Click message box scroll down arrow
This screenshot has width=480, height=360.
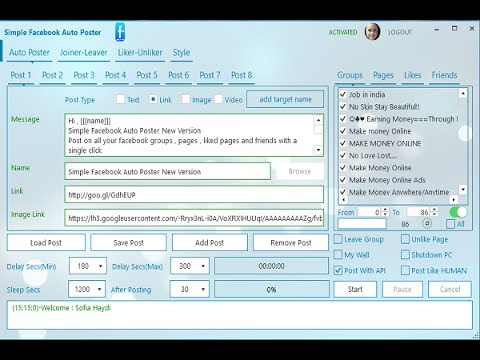[318, 150]
